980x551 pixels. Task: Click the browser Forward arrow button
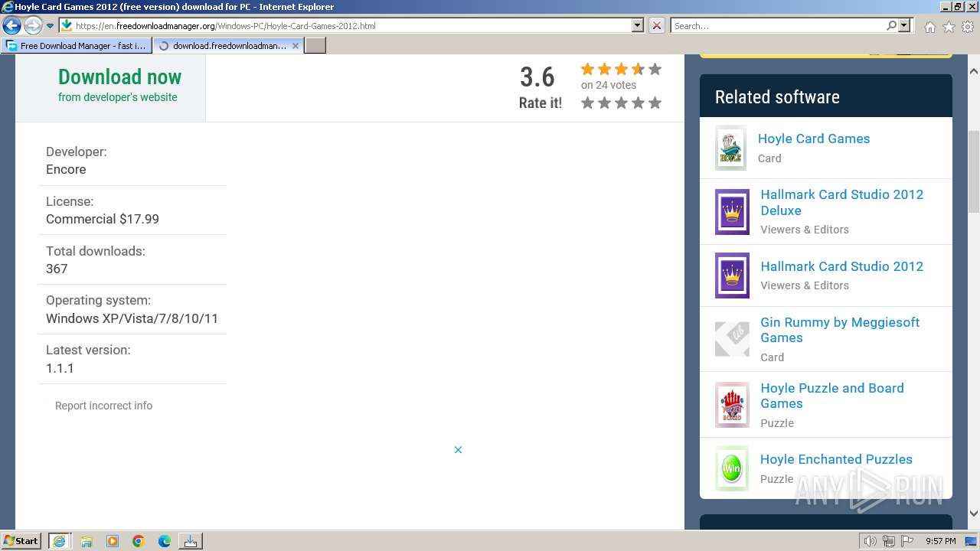pos(33,26)
